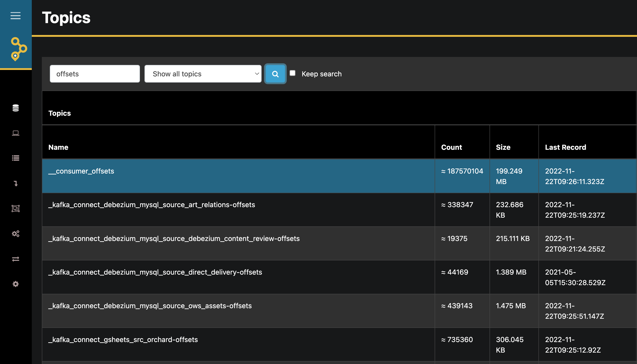Open the laptop sidebar icon
The height and width of the screenshot is (364, 637).
(x=16, y=133)
